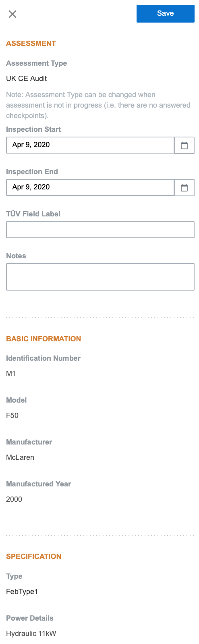Viewport: 199px width, 644px height.
Task: Click the Model value F50
Action: click(12, 415)
